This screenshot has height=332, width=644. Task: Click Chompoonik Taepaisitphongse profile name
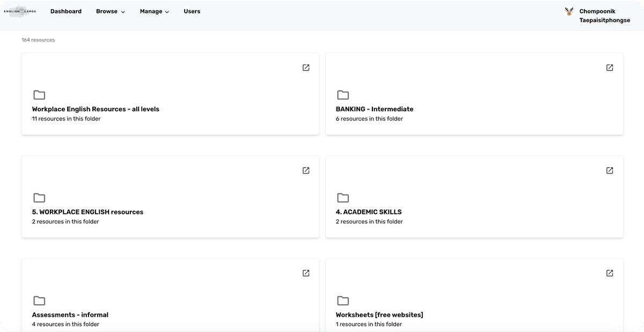pyautogui.click(x=604, y=16)
